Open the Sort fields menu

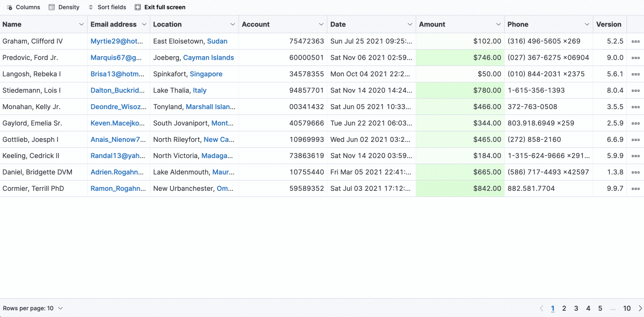[x=107, y=7]
